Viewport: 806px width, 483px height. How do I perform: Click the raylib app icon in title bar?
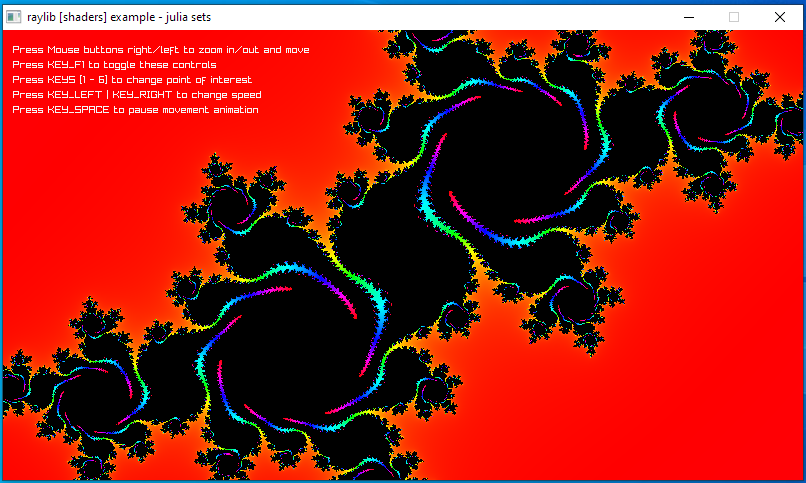(x=14, y=17)
